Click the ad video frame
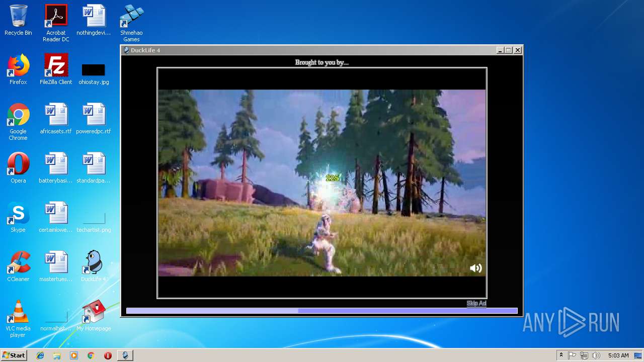The image size is (644, 362). (x=322, y=183)
